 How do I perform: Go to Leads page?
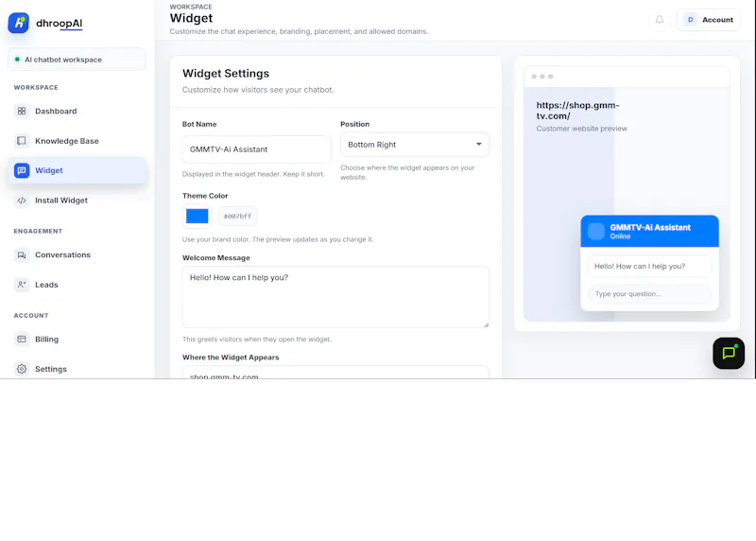tap(77, 285)
